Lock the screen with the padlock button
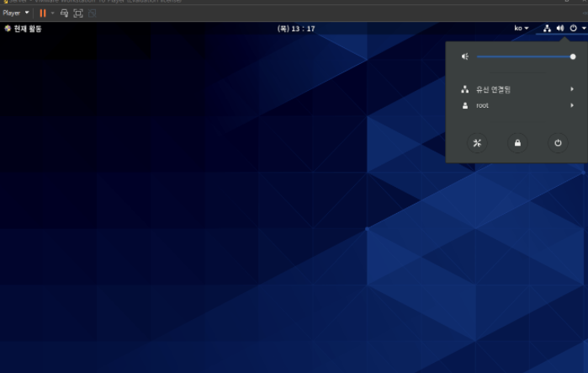 pyautogui.click(x=517, y=143)
